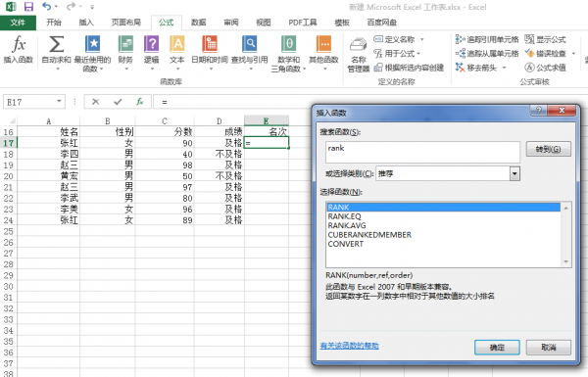Viewport: 588px width, 377px height.
Task: Click the Undo arrow icon
Action: 46,7
